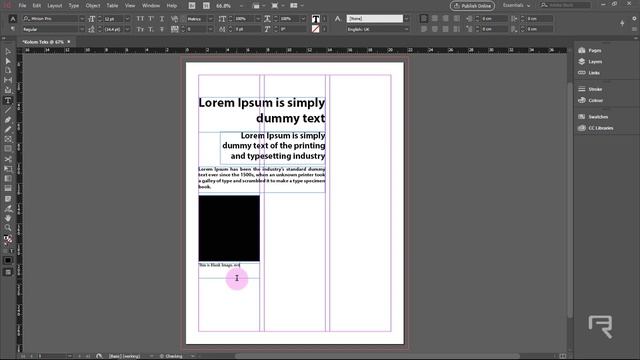Select the Free Transform tool
Viewport: 640px width, 360px height.
(8, 169)
